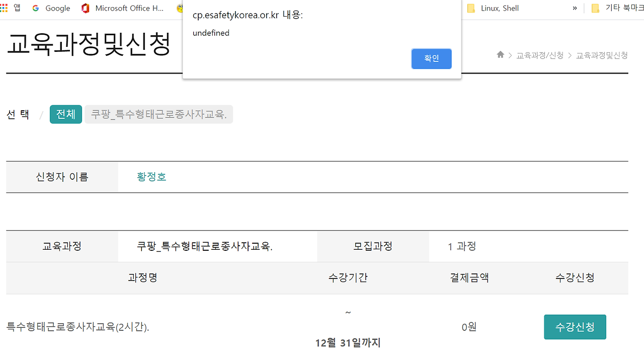
Task: Click the 수강신청 button for 특수형태근로종사자교육(2시간)
Action: tap(575, 327)
